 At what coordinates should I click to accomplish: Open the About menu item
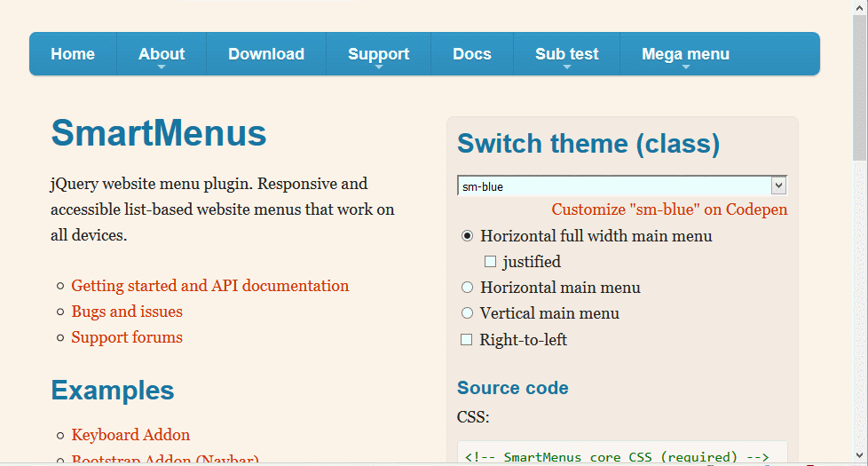[162, 53]
